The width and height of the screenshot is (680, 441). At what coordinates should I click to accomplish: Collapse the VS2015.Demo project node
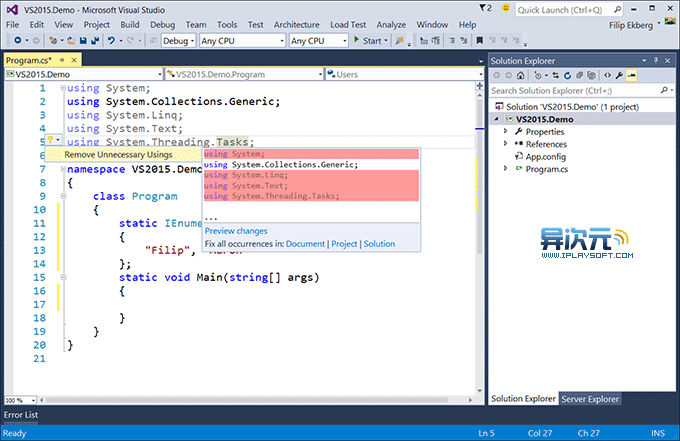coord(497,119)
